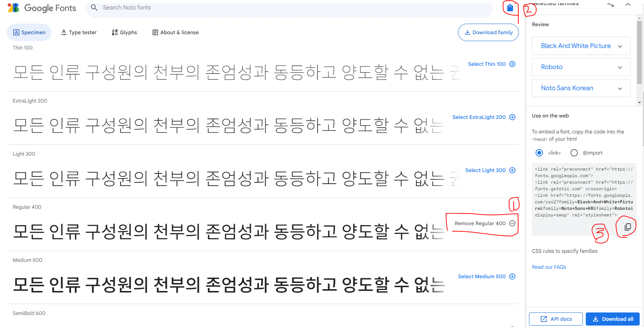Click Select Light 300 text

tap(485, 170)
